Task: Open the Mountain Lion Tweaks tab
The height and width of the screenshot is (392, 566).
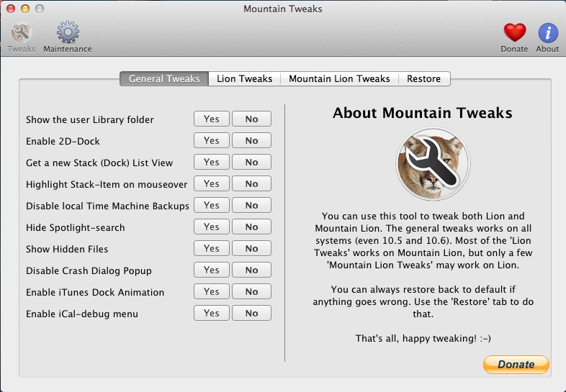Action: (339, 78)
